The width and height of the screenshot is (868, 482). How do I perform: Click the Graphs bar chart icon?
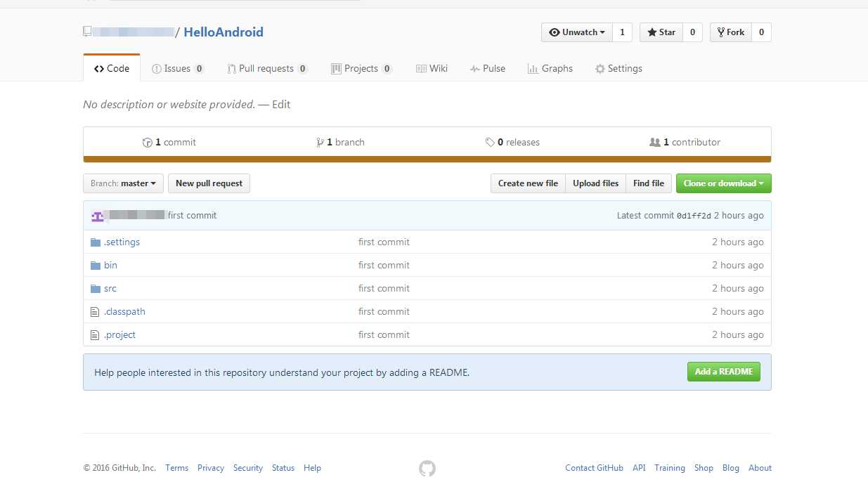click(x=533, y=69)
